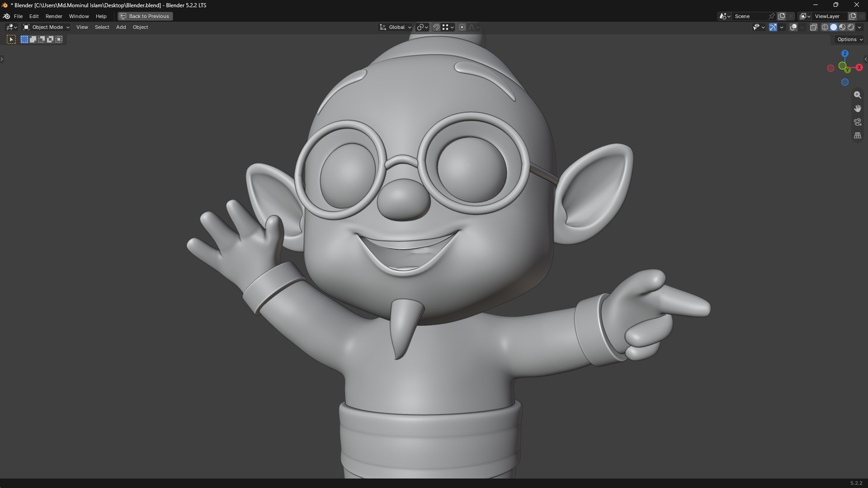Viewport: 868px width, 488px height.
Task: Toggle X-ray mode
Action: pyautogui.click(x=813, y=28)
